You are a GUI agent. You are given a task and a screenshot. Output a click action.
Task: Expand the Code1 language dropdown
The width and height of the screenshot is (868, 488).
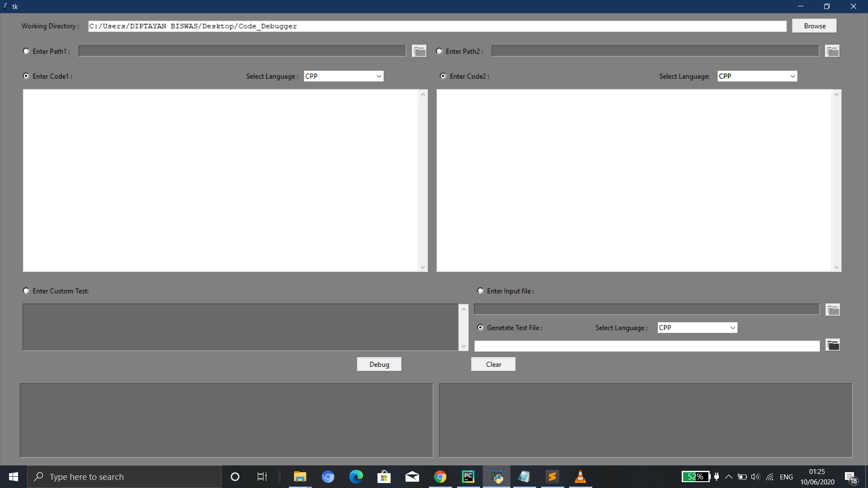pos(379,76)
